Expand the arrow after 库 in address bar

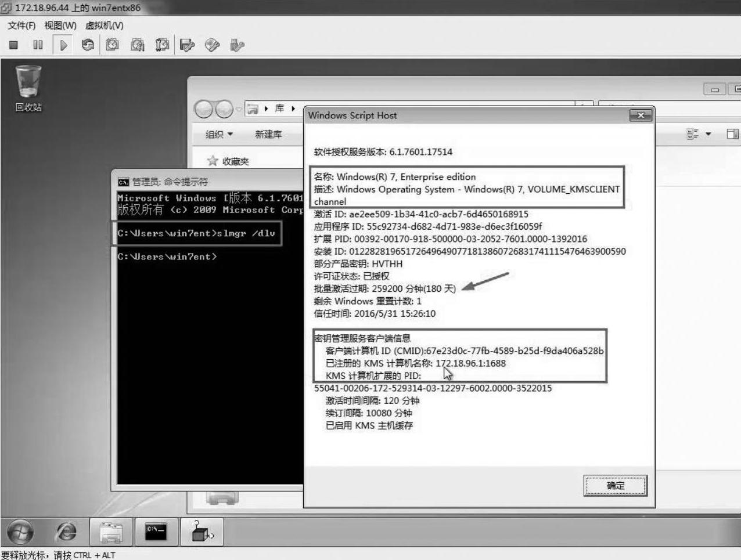(293, 109)
